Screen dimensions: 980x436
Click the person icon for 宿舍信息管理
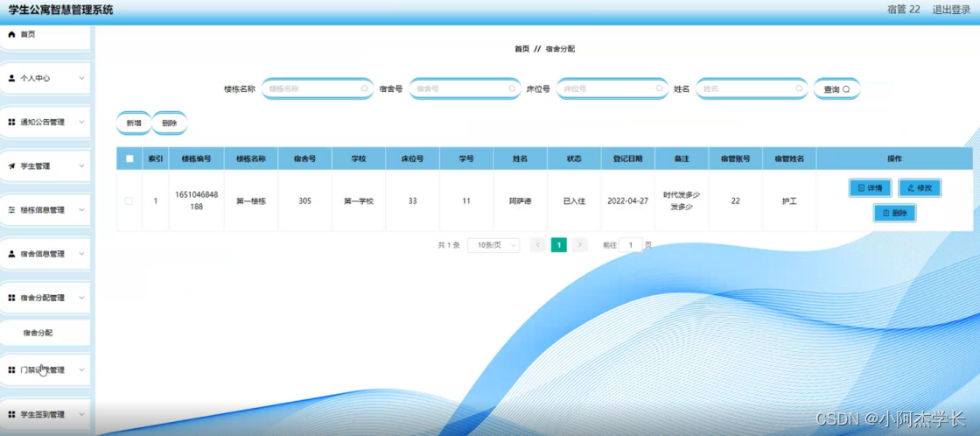click(11, 254)
